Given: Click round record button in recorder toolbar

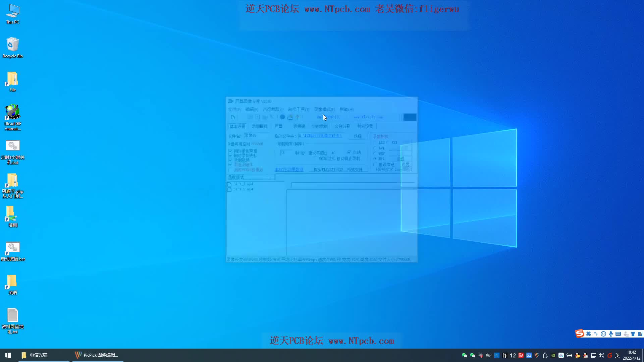Looking at the screenshot, I should pyautogui.click(x=282, y=117).
